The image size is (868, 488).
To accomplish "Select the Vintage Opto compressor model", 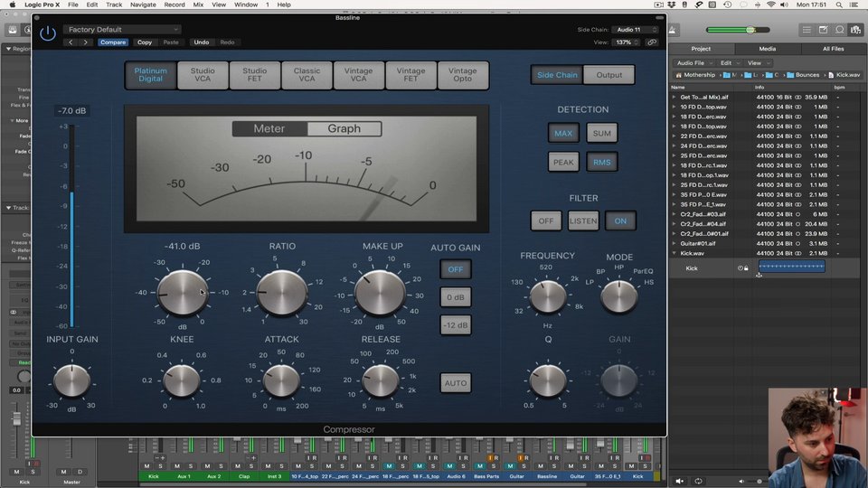I will (462, 75).
